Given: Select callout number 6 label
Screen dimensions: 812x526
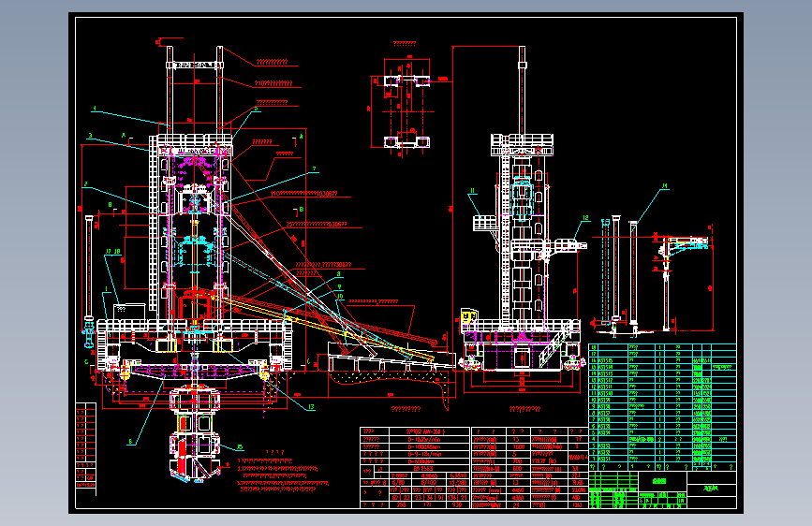Looking at the screenshot, I should 130,442.
